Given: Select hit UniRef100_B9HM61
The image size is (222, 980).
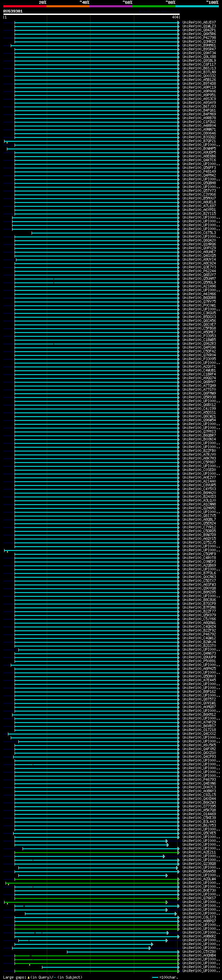Looking at the screenshot, I should (199, 45).
